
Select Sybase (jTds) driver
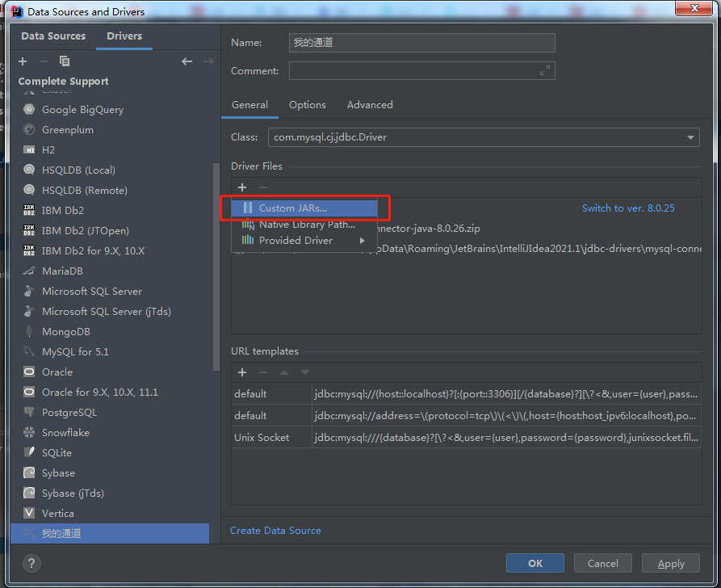[73, 493]
